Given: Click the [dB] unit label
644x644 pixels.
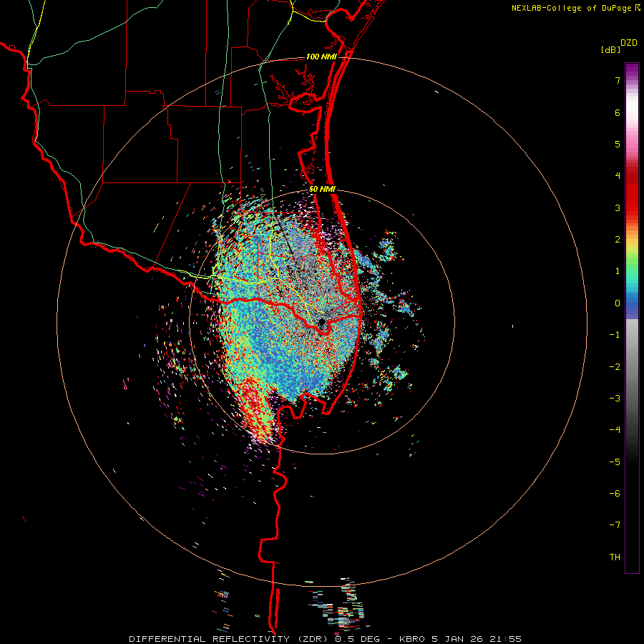Looking at the screenshot, I should click(x=610, y=50).
